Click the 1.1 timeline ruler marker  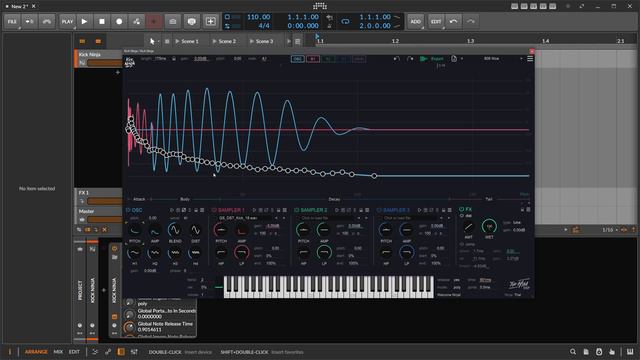pos(320,41)
